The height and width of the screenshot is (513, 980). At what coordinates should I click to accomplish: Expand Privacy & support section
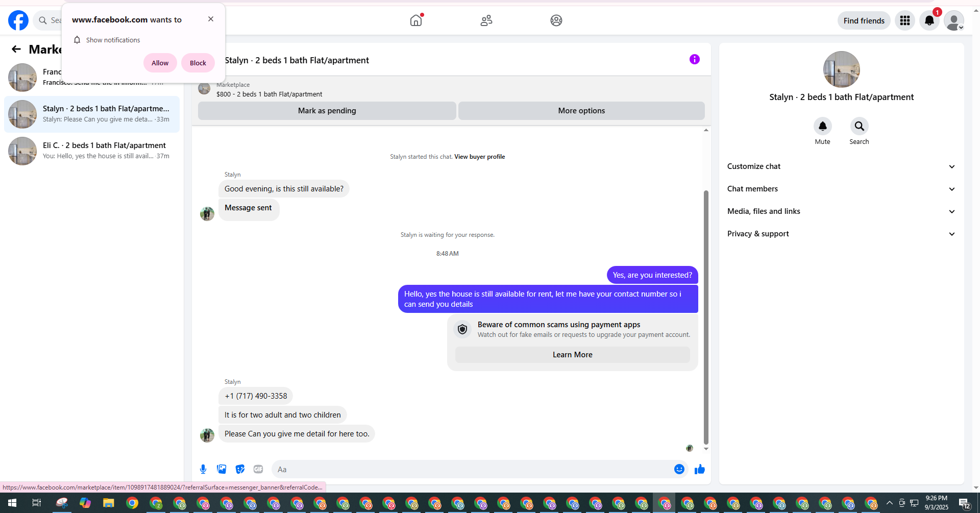tap(841, 234)
